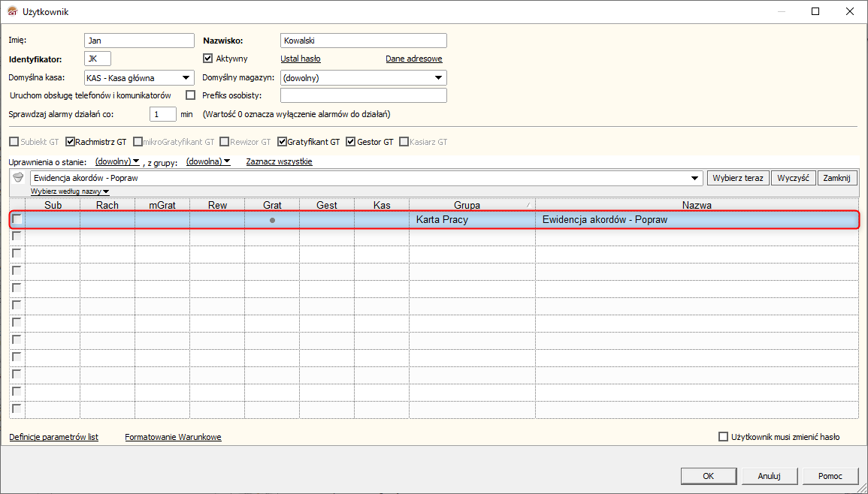Check the Użytkownik musi zmienić hasło option

723,436
